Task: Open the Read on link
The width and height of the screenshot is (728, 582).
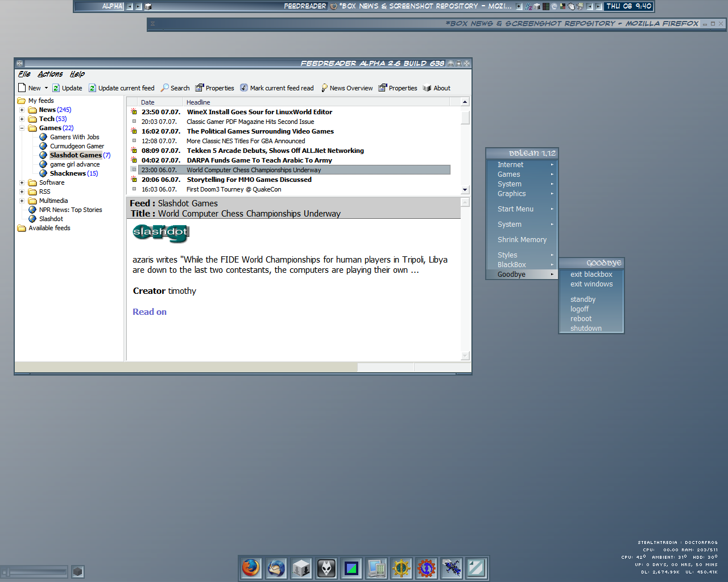Action: coord(150,312)
